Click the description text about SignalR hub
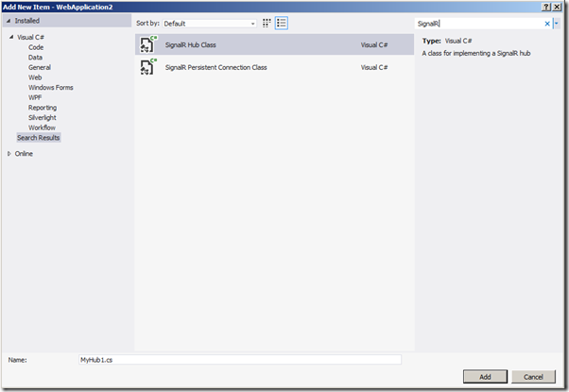The image size is (569, 392). 476,53
